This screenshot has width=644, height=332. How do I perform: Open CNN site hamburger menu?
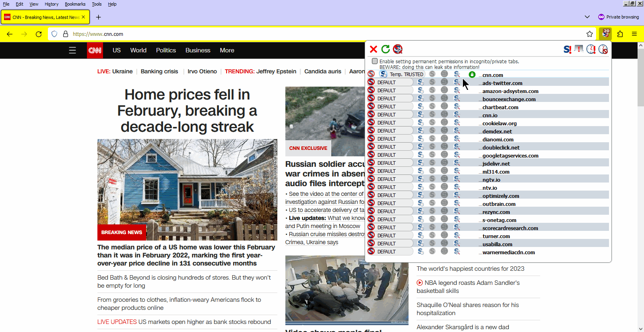click(x=72, y=50)
